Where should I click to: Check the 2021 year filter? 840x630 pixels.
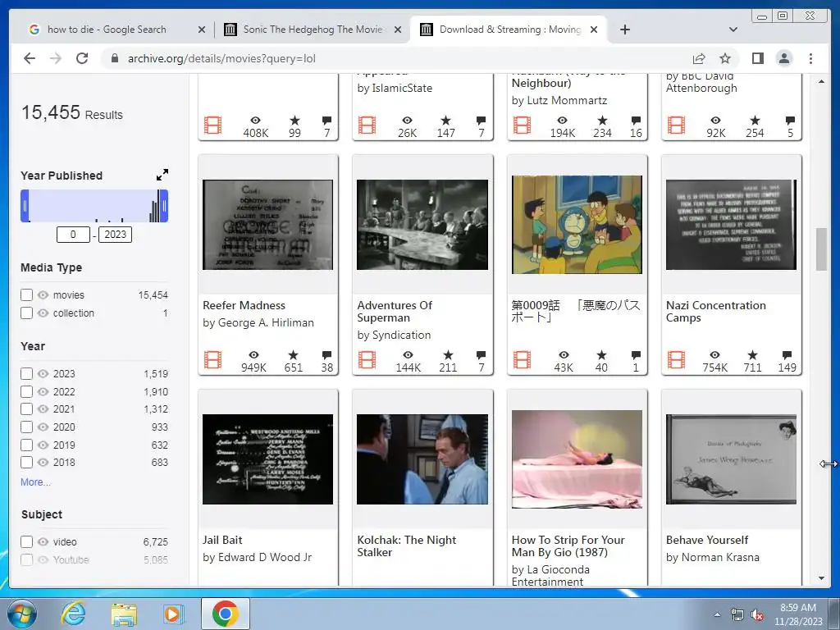26,409
